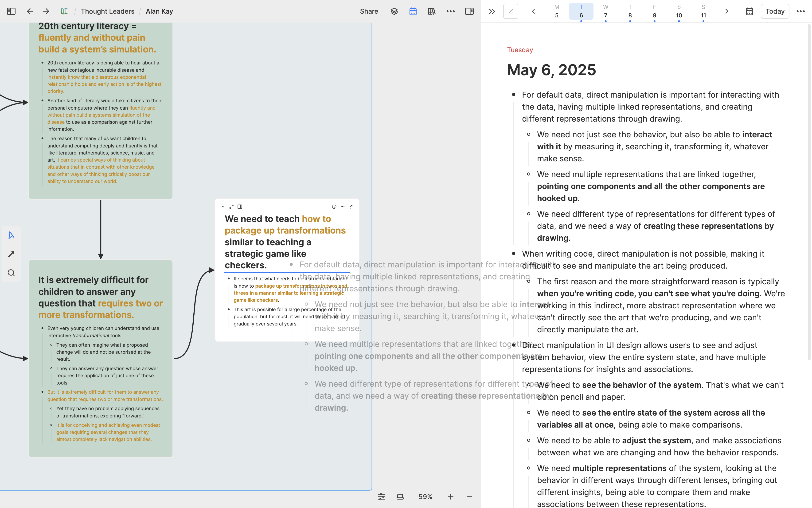
Task: Zoom out with the minus button
Action: click(x=469, y=496)
